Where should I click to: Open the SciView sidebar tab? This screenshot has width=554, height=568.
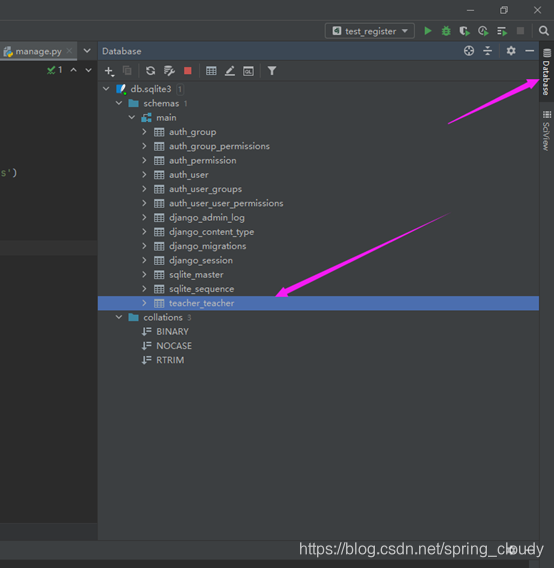pos(546,131)
